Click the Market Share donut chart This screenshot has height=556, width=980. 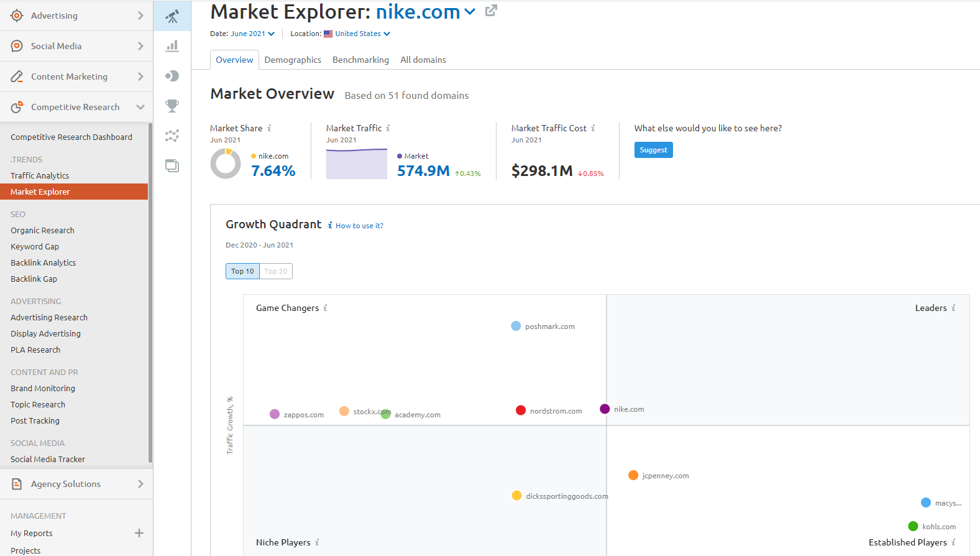click(x=226, y=164)
